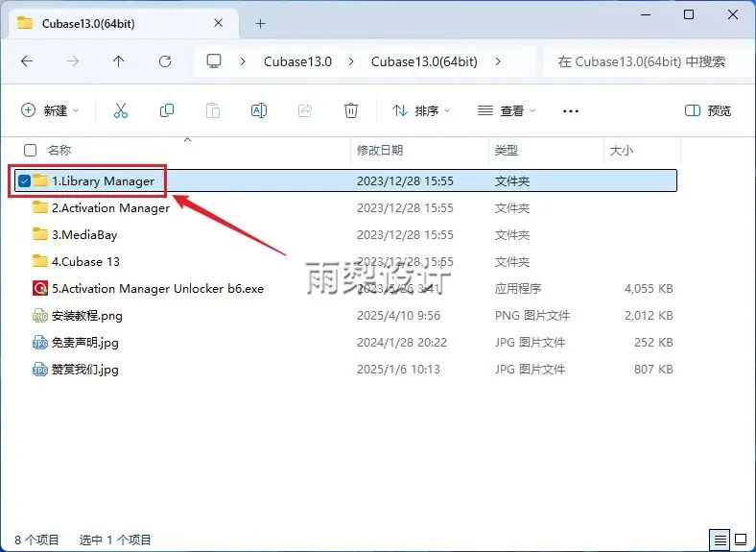The height and width of the screenshot is (552, 756).
Task: Click the This PC monitor icon
Action: [x=214, y=61]
